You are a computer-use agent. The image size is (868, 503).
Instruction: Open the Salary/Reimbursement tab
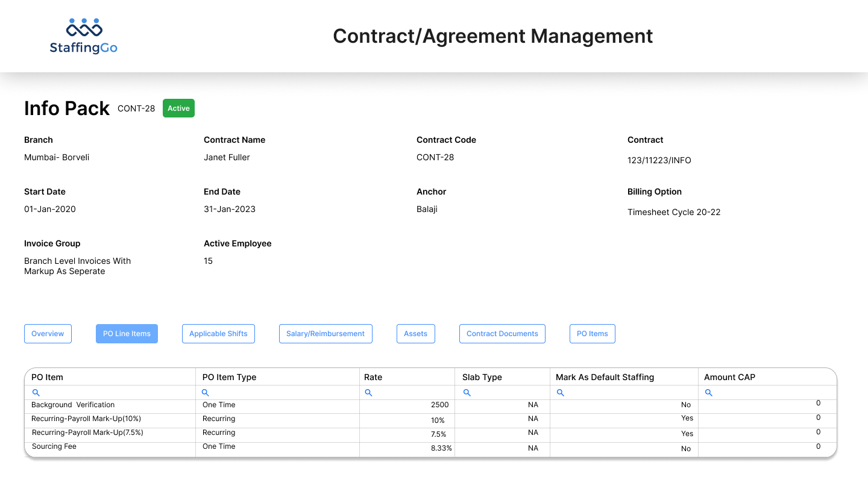(325, 334)
